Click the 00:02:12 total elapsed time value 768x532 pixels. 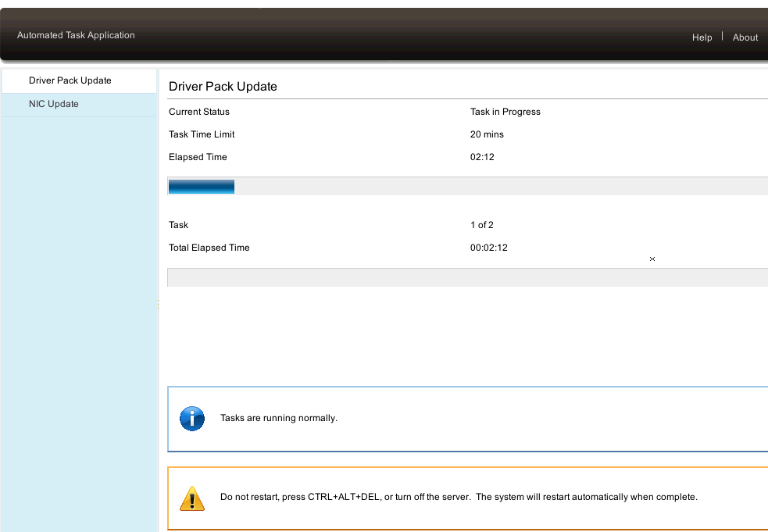[x=489, y=248]
